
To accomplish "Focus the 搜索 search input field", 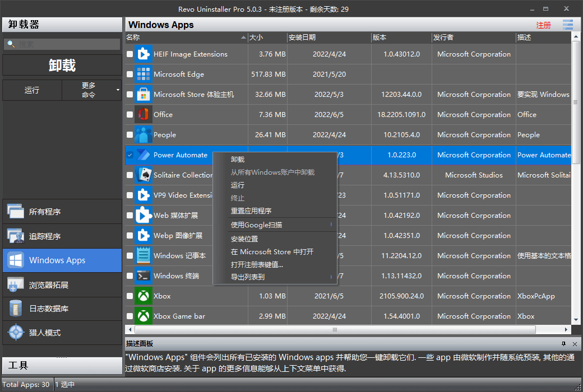I will pyautogui.click(x=62, y=44).
